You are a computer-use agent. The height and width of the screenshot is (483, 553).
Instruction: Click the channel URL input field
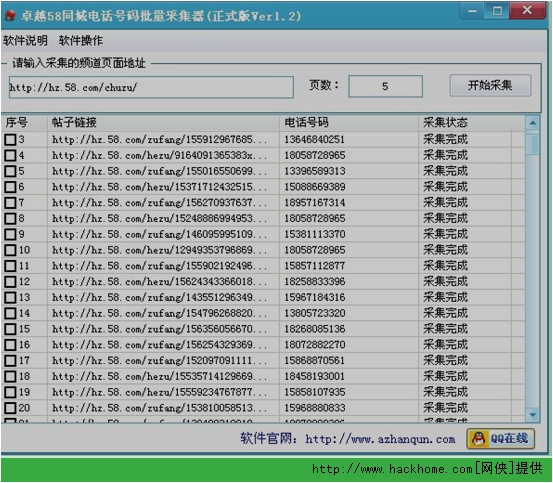151,87
